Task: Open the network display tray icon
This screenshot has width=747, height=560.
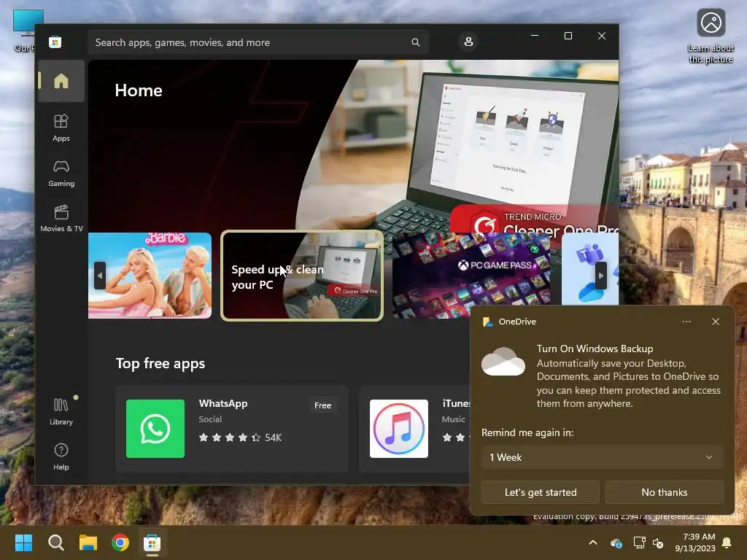Action: [639, 542]
